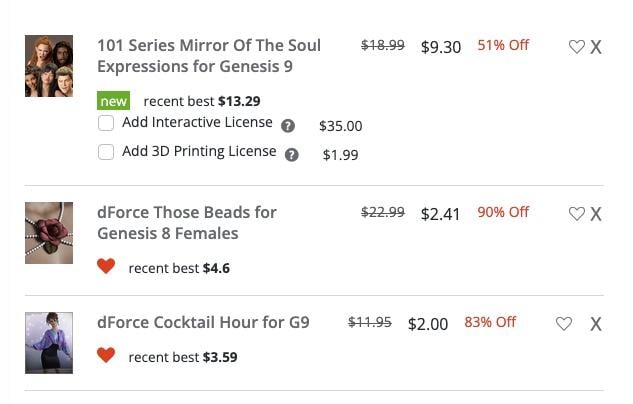The image size is (633, 404).
Task: Remove 101 Series Mirror Of The Soul item
Action: (x=596, y=46)
